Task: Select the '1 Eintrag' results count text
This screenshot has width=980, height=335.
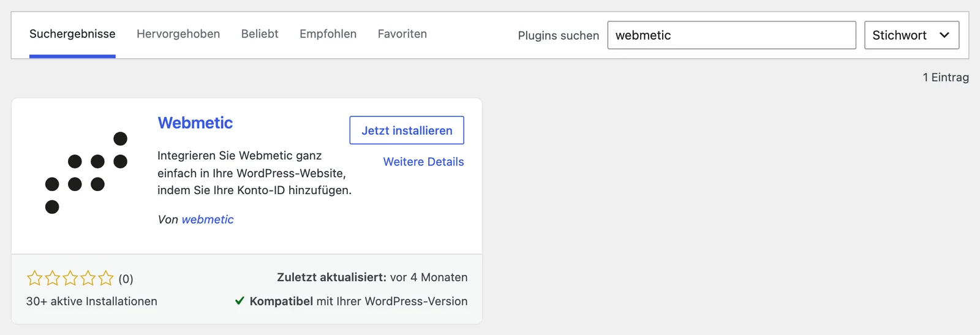Action: click(x=946, y=77)
